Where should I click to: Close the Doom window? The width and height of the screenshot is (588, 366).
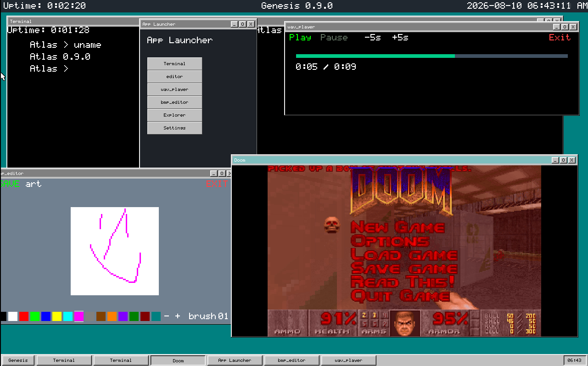point(572,160)
